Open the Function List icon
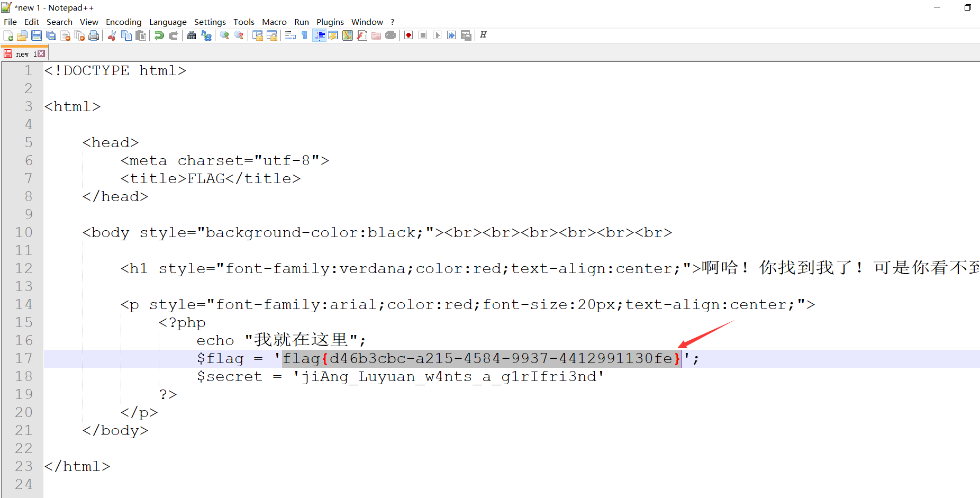The image size is (980, 498). [362, 35]
